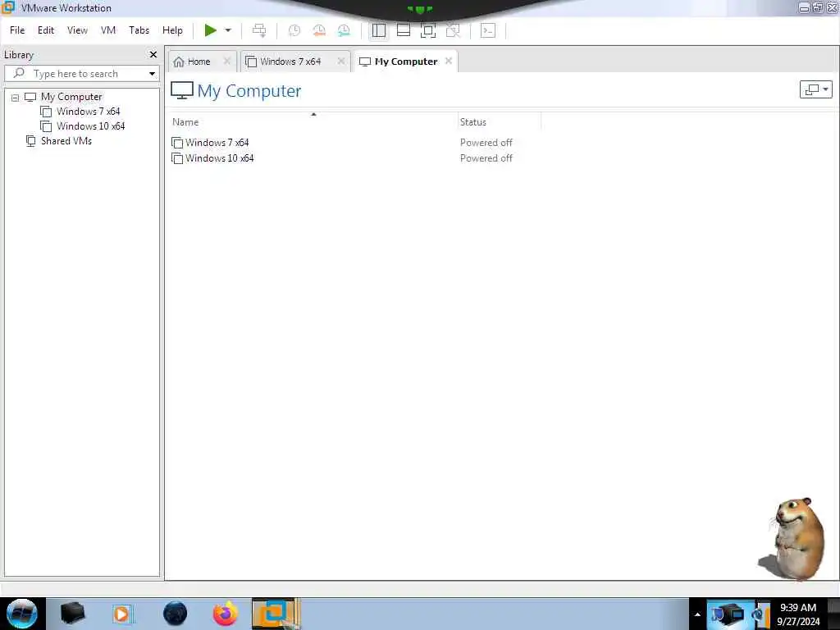Click Powered off status for Windows 10 x64
This screenshot has width=840, height=630.
click(x=486, y=158)
